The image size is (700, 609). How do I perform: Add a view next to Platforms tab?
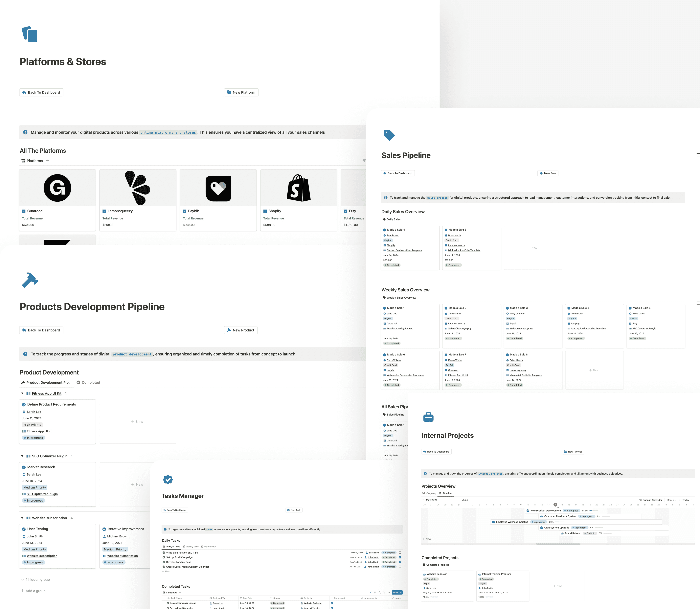pos(48,161)
